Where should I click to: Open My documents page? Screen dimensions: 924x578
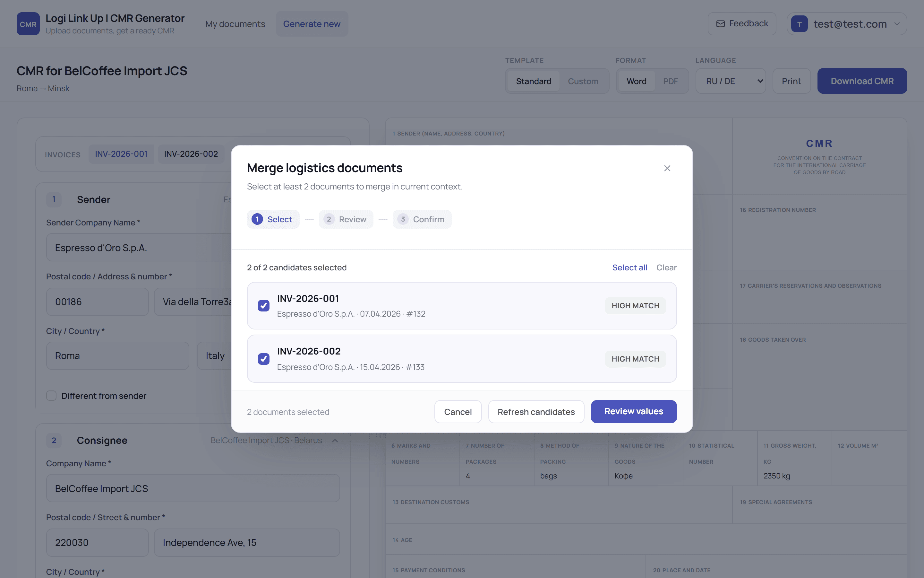pyautogui.click(x=235, y=24)
